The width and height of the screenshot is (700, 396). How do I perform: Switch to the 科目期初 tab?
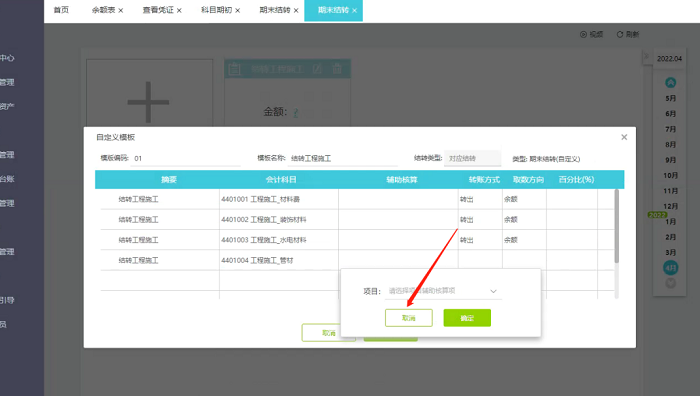click(216, 10)
